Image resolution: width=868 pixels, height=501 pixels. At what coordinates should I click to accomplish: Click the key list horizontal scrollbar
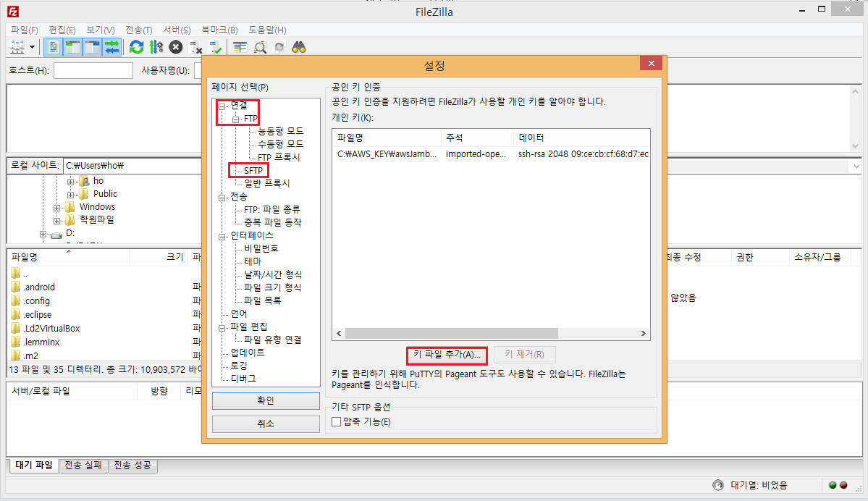tap(451, 333)
